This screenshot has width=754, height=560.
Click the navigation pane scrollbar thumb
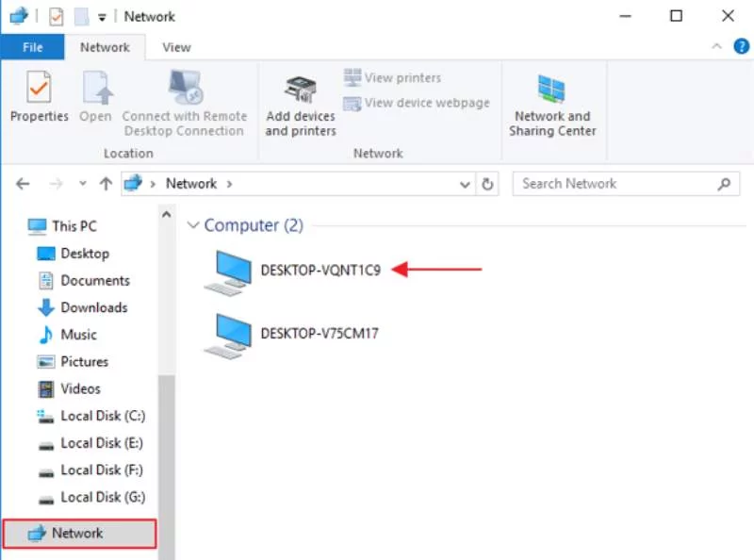167,467
